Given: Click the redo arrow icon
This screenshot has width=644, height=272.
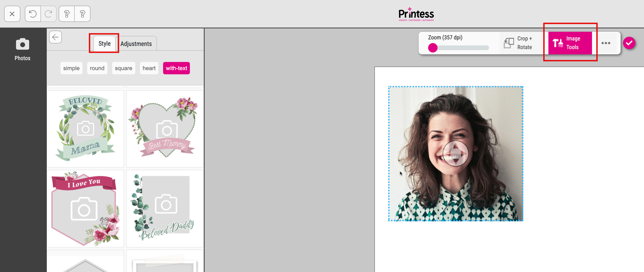Looking at the screenshot, I should click(x=48, y=14).
